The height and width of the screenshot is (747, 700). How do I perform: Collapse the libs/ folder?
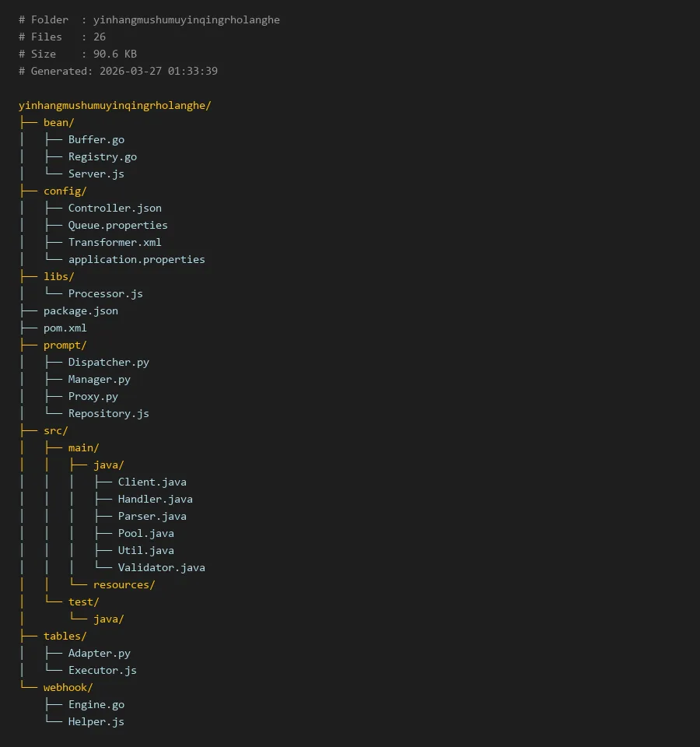(58, 276)
